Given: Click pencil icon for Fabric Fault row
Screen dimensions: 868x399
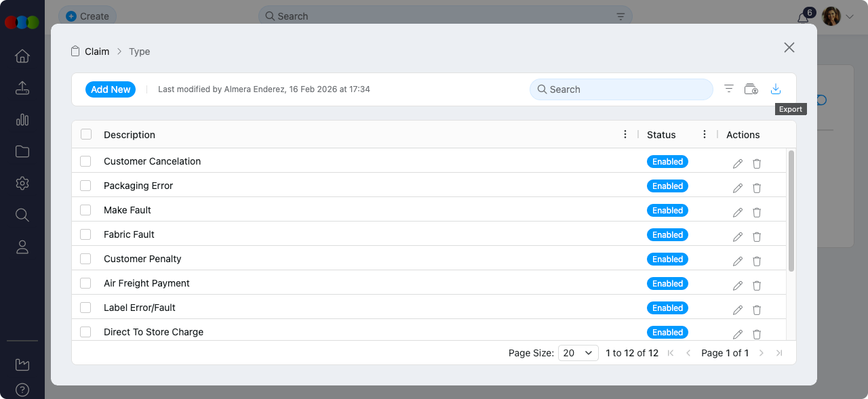Looking at the screenshot, I should [738, 237].
